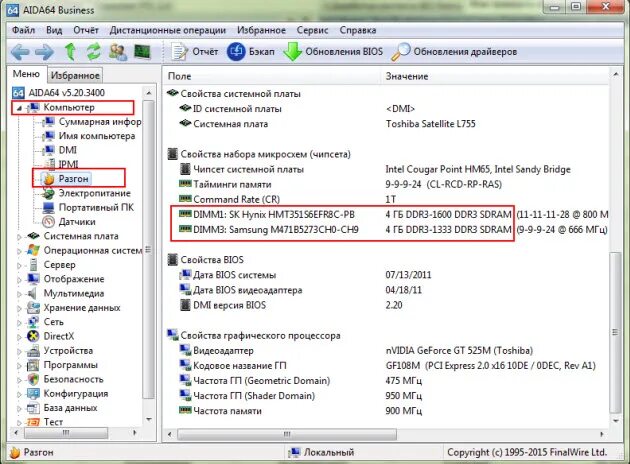Expand the Сеть tree node
This screenshot has width=630, height=464.
tap(19, 323)
